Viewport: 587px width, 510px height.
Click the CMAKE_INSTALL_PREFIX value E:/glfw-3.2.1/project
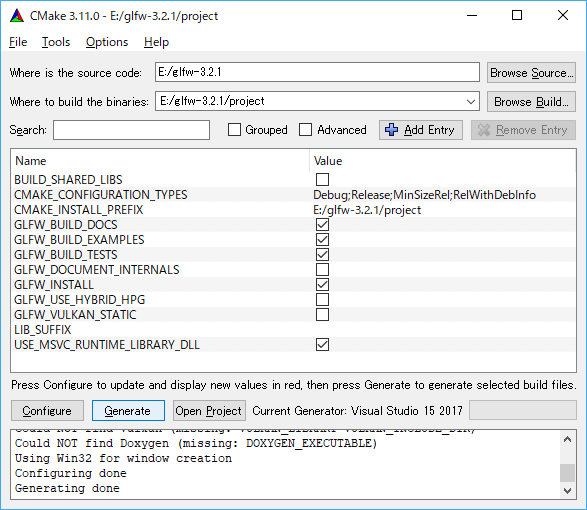coord(367,210)
